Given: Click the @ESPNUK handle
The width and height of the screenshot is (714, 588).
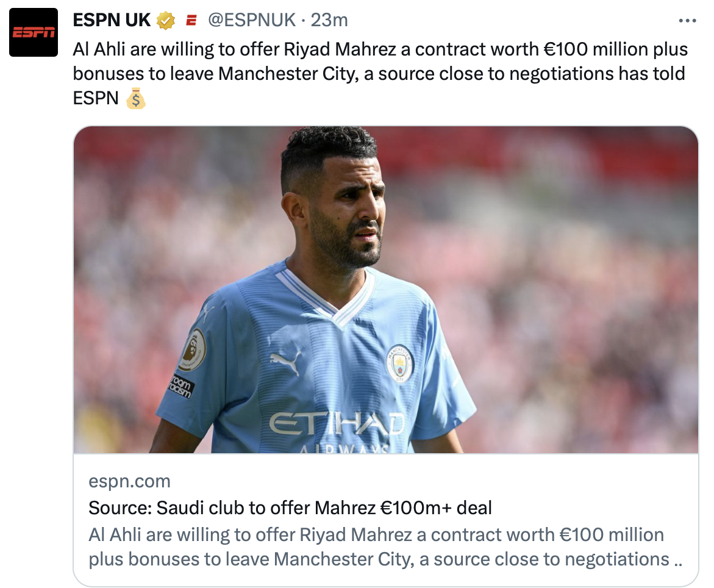Looking at the screenshot, I should click(x=251, y=21).
